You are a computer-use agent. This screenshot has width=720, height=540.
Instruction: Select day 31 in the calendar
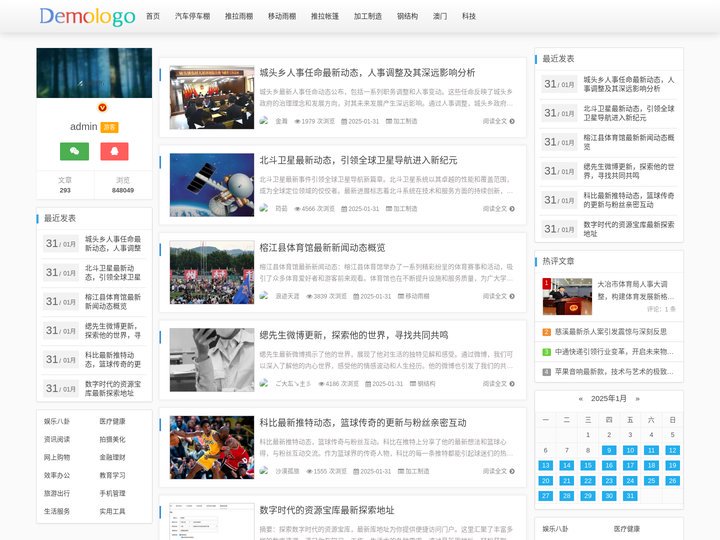(x=630, y=496)
